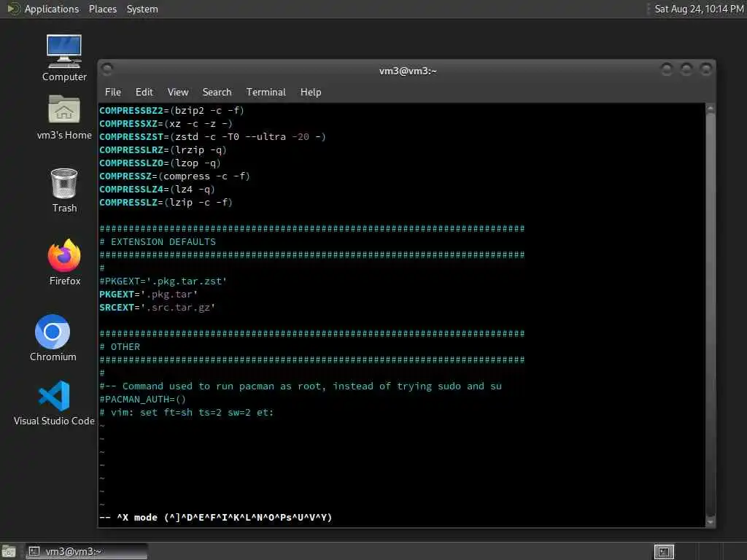This screenshot has width=747, height=560.
Task: Open the Trash desktop icon
Action: tap(64, 190)
